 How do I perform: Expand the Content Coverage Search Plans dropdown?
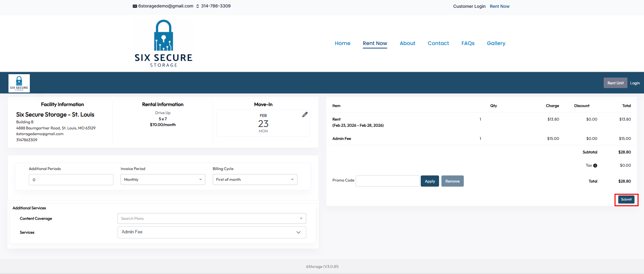point(212,218)
